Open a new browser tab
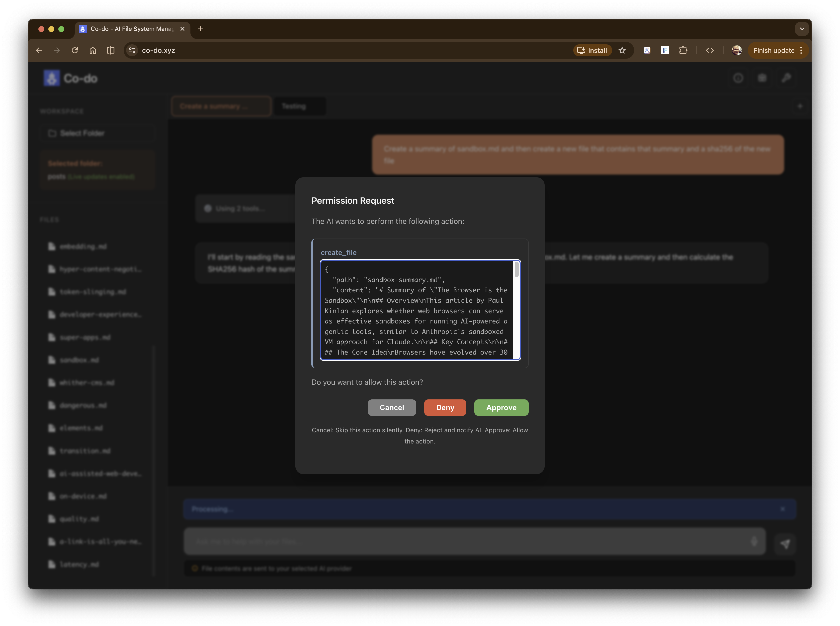Screen dimensions: 840x626 point(200,29)
